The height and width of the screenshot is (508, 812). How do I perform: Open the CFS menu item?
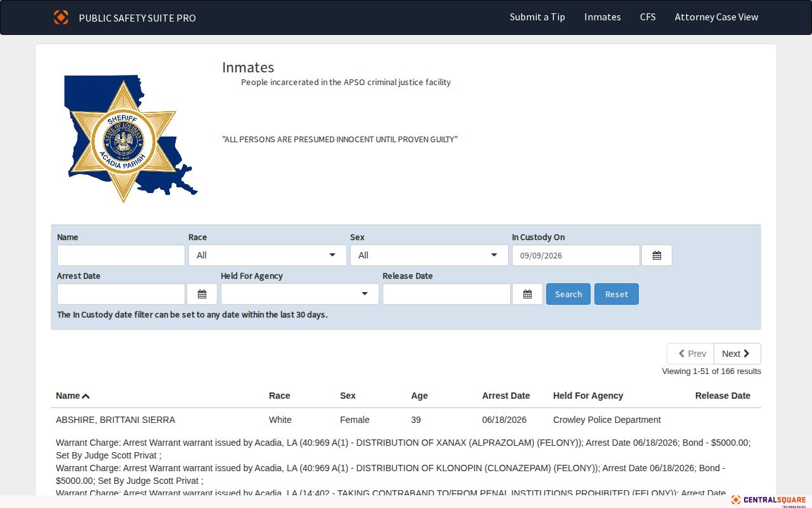click(648, 17)
